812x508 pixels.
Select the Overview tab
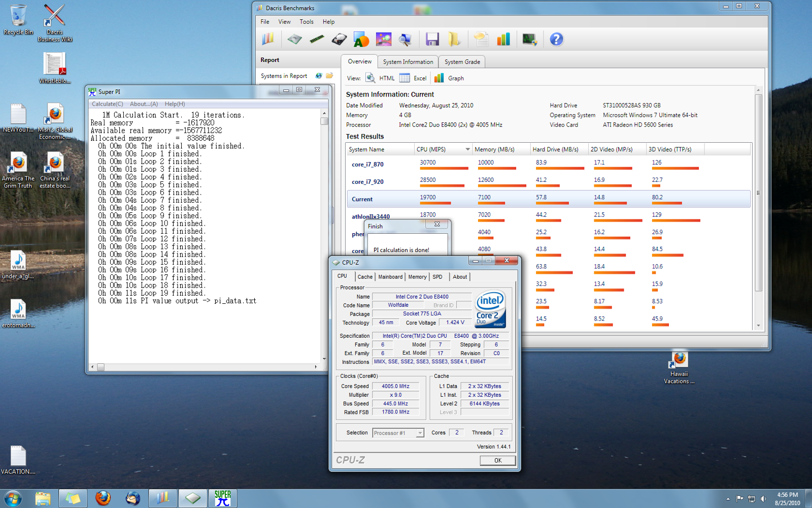coord(360,61)
